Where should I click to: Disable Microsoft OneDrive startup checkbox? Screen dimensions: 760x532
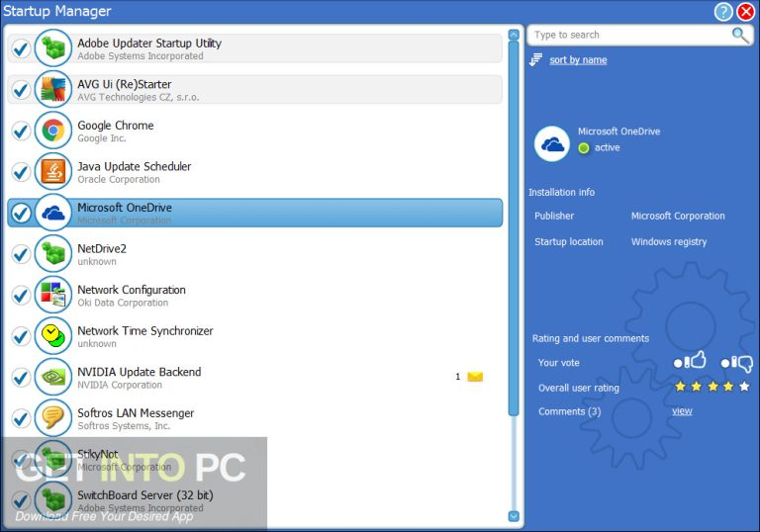click(x=22, y=213)
